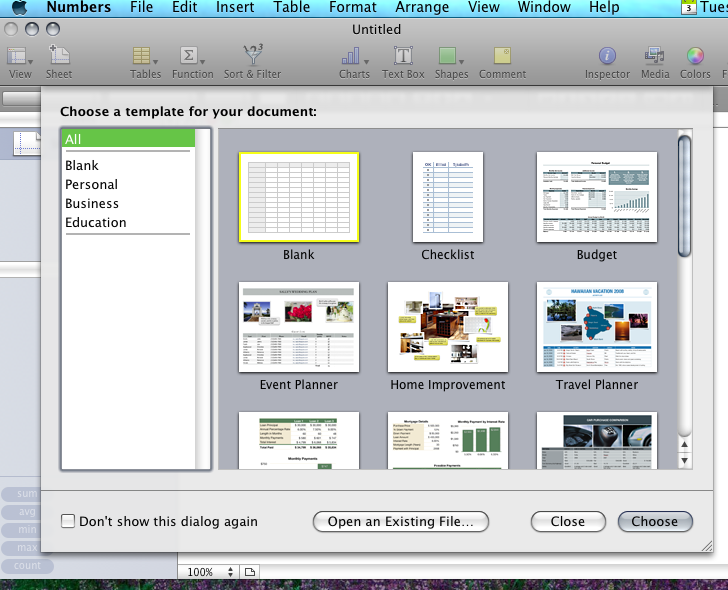Select the Blank template thumbnail
This screenshot has width=728, height=590.
pyautogui.click(x=299, y=197)
